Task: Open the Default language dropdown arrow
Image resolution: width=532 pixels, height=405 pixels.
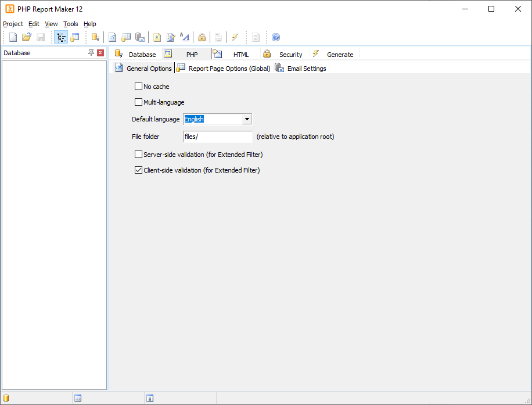Action: coord(247,119)
